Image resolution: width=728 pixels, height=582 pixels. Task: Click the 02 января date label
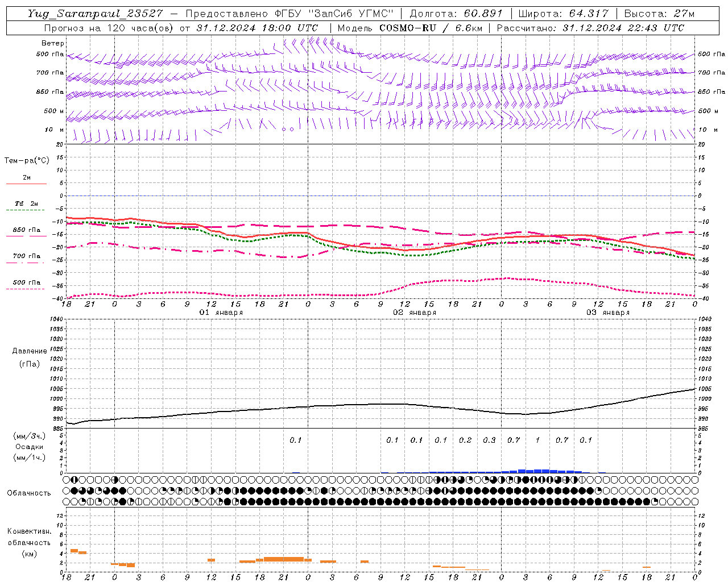tap(415, 313)
